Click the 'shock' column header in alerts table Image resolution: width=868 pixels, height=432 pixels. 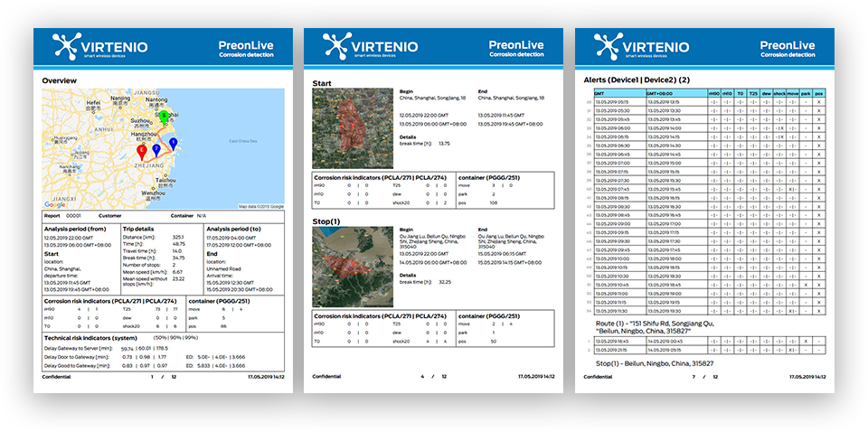point(779,93)
